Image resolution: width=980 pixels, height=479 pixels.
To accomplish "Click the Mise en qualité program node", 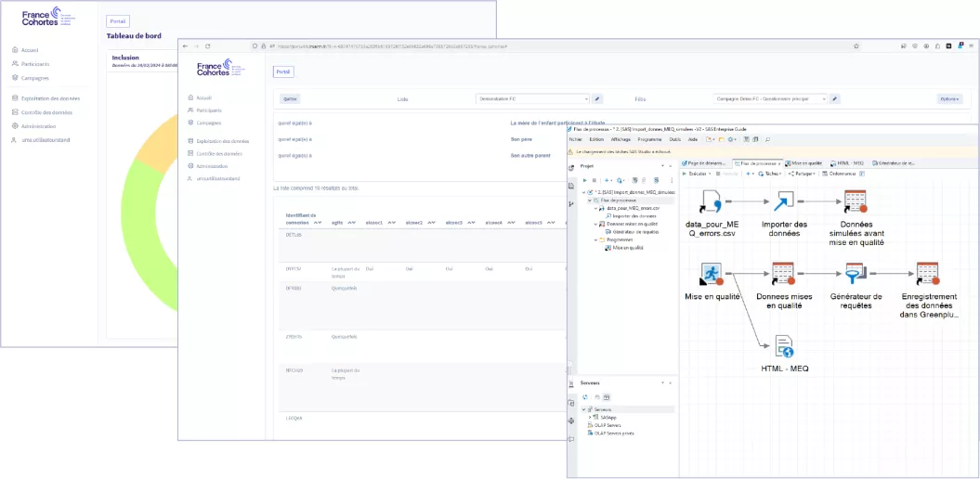I will [x=712, y=274].
